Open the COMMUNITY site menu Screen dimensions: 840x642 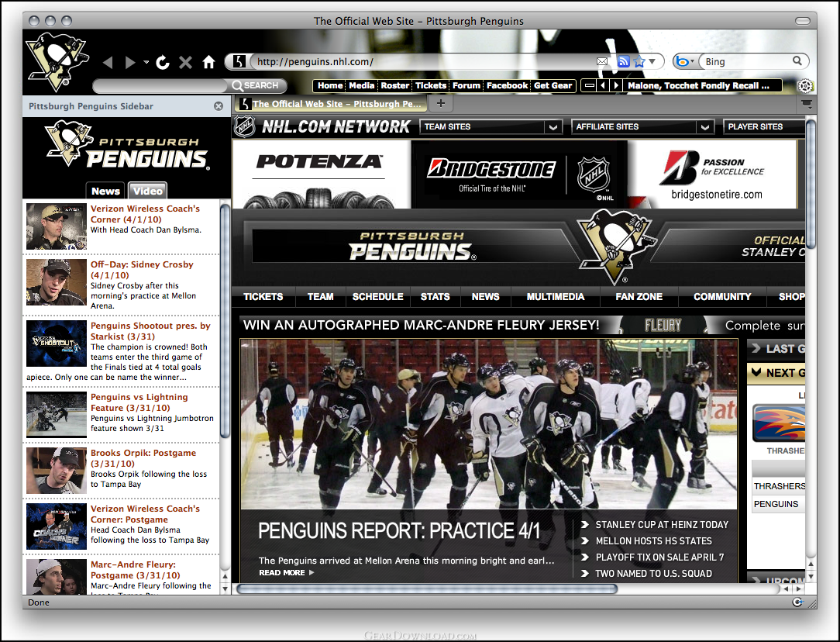point(722,297)
